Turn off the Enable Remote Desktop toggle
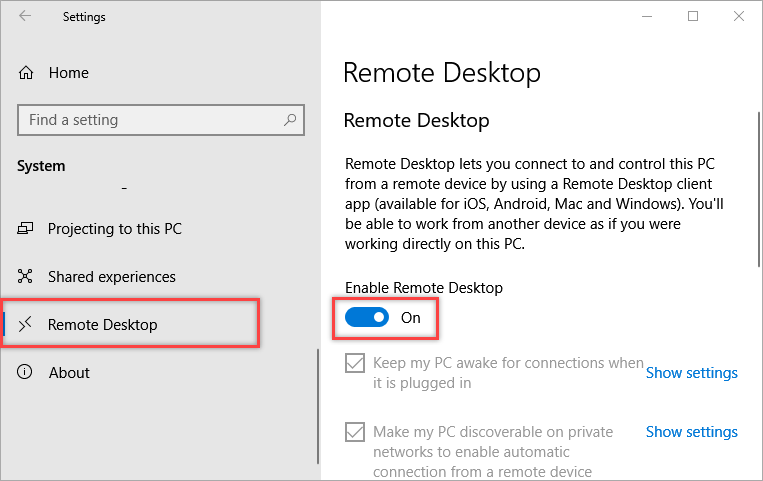The height and width of the screenshot is (481, 763). coord(366,318)
